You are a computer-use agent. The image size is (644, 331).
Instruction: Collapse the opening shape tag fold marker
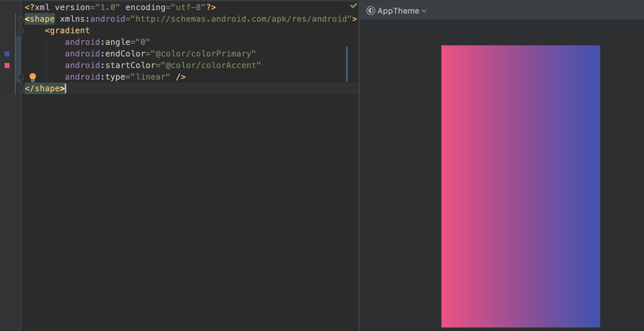(21, 19)
